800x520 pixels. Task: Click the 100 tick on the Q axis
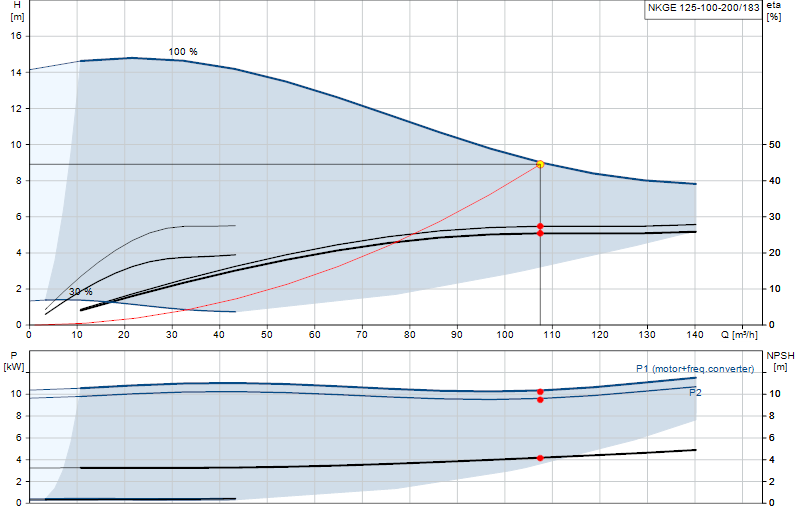pos(505,335)
